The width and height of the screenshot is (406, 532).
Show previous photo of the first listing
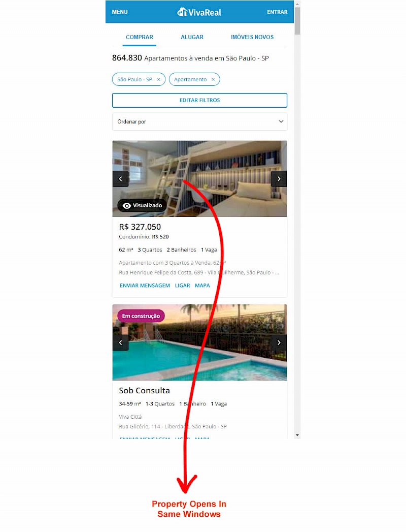point(120,179)
